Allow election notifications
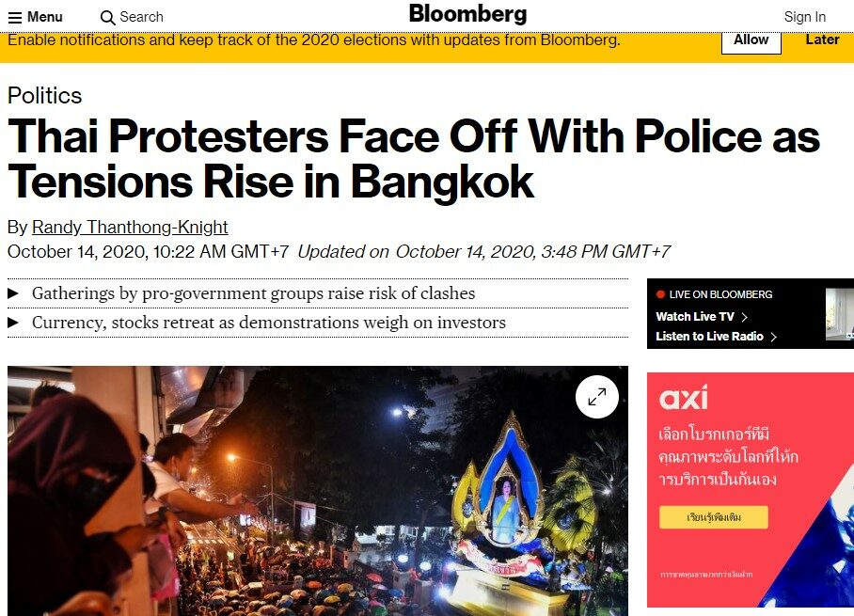The image size is (854, 616). [751, 40]
